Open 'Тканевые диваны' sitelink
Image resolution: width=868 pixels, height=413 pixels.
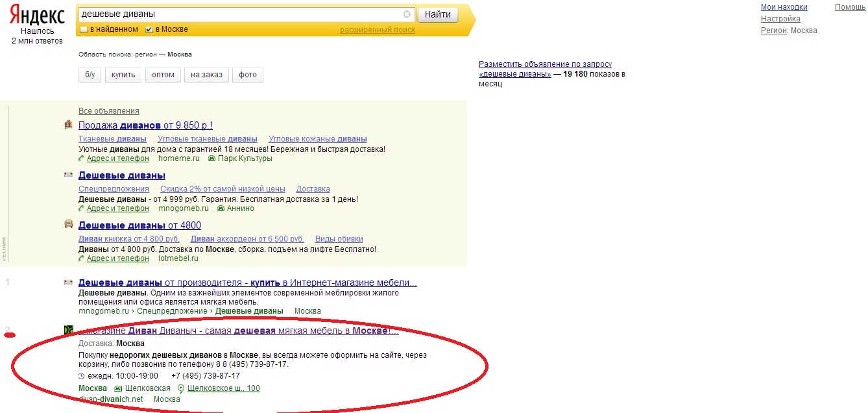click(x=112, y=139)
